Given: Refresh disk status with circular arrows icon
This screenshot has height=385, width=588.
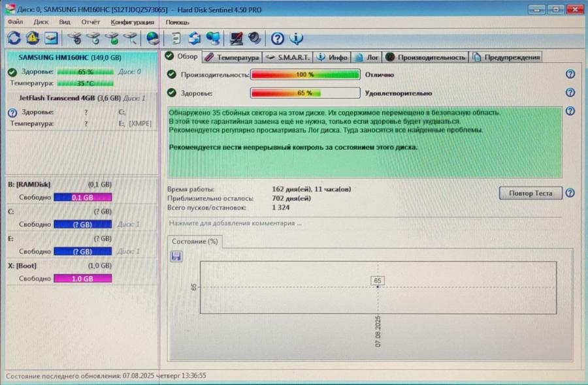Looking at the screenshot, I should click(x=12, y=38).
